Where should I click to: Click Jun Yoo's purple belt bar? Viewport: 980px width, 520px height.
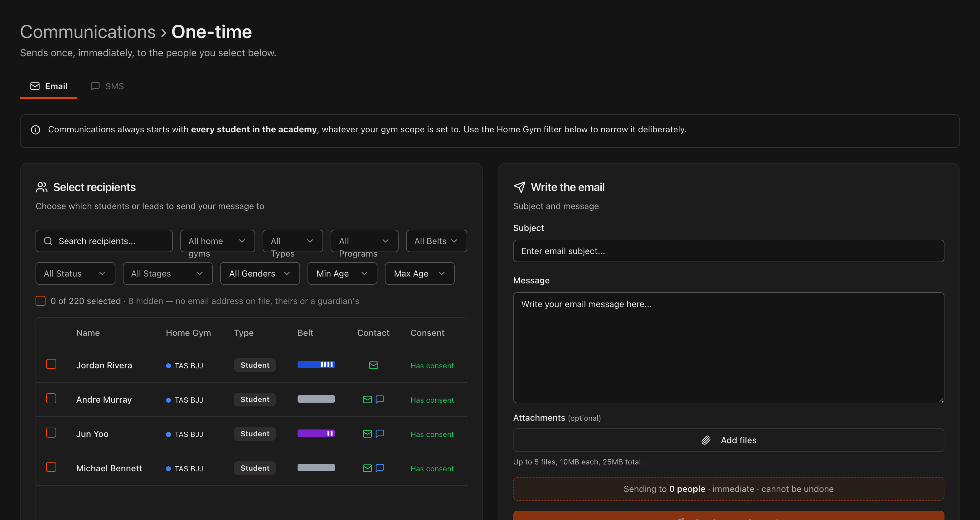[316, 433]
